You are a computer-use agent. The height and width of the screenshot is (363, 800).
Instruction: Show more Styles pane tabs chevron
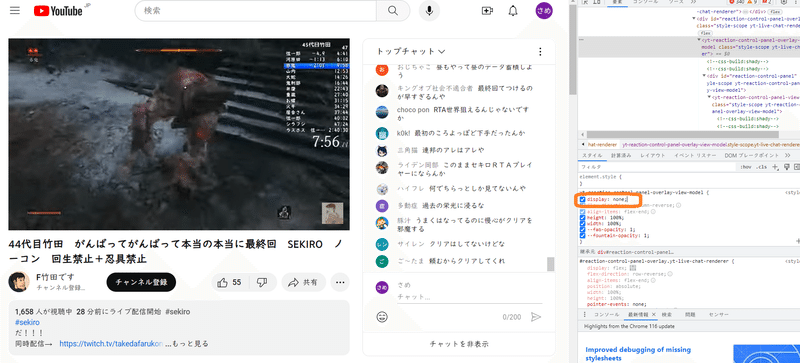pos(787,155)
